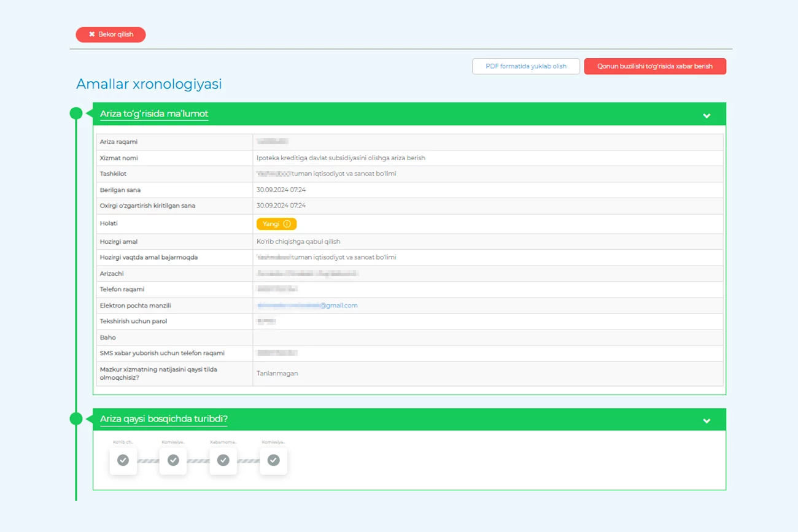Click the Hozirgi amal label
The image size is (798, 532).
pyautogui.click(x=118, y=242)
